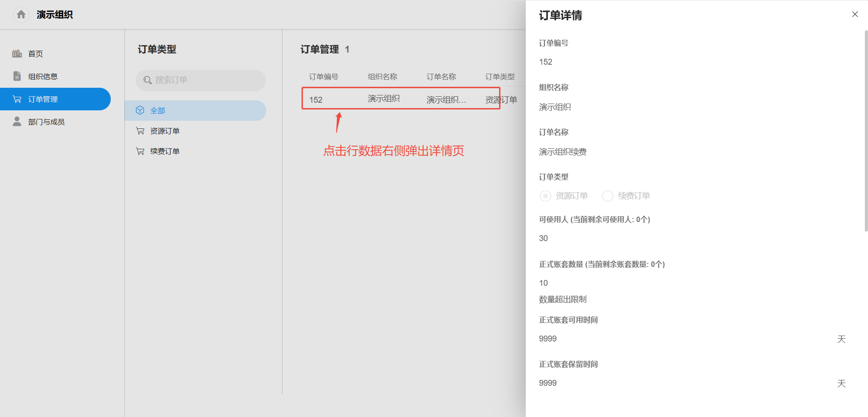Click the cube icon beside 全部
868x417 pixels.
point(140,110)
